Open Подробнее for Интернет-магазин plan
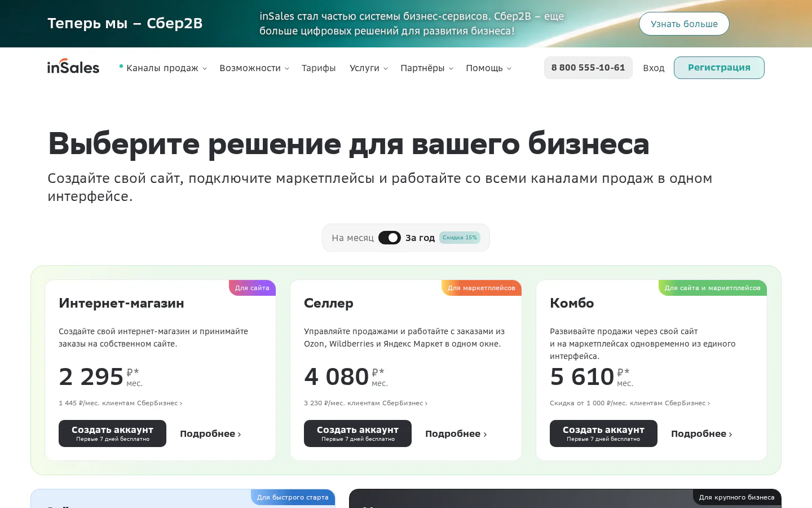Viewport: 812px width, 508px height. tap(210, 433)
